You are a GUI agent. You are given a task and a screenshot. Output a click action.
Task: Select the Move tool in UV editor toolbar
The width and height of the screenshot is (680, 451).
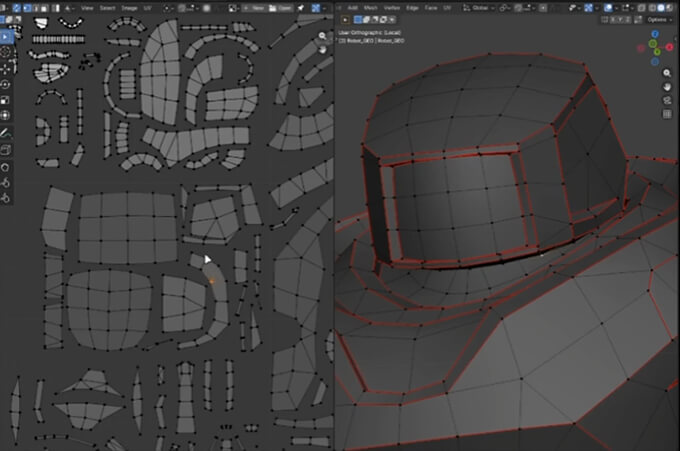(x=6, y=67)
